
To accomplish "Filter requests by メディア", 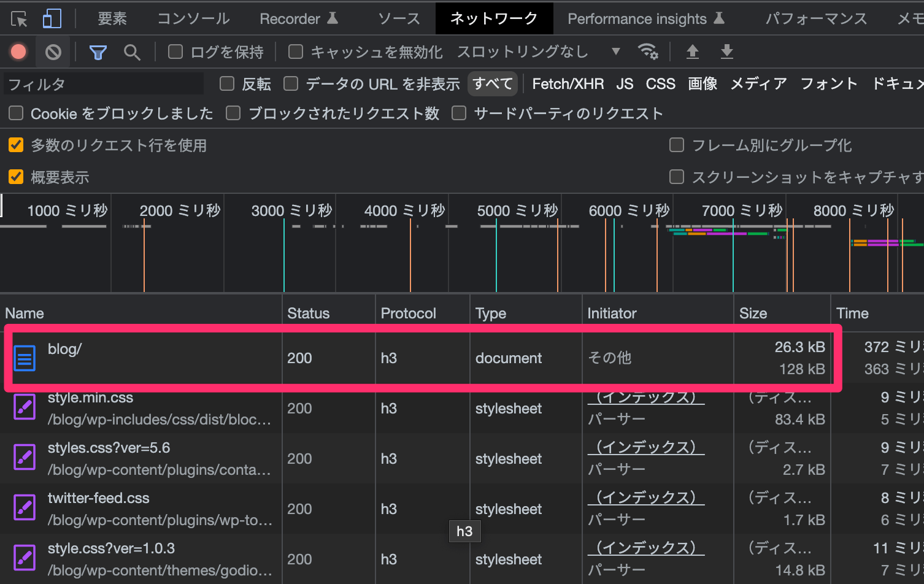I will pyautogui.click(x=758, y=83).
